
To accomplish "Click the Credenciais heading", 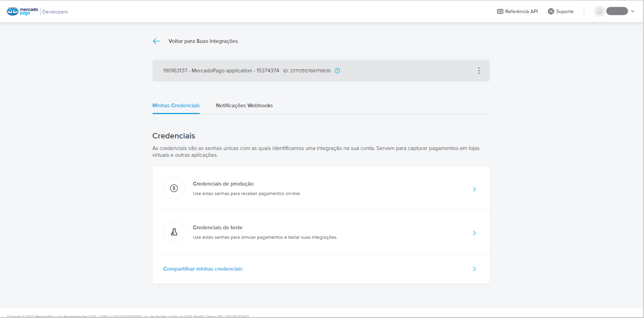I will click(x=174, y=136).
